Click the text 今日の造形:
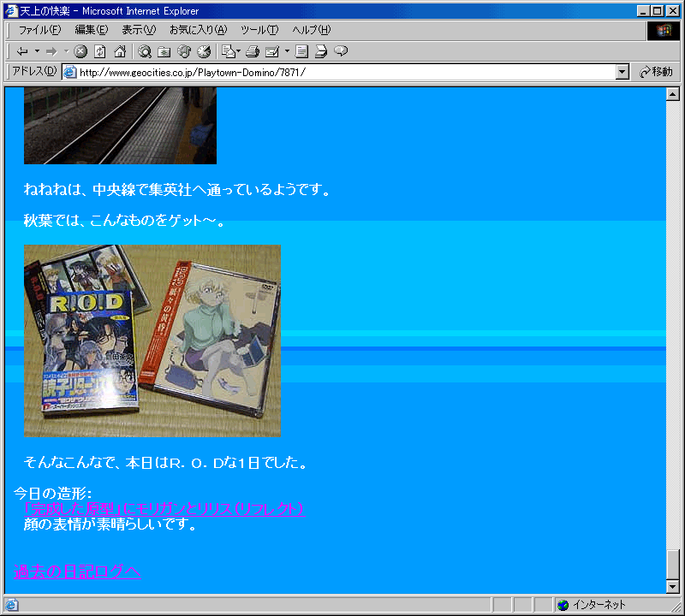 52,494
